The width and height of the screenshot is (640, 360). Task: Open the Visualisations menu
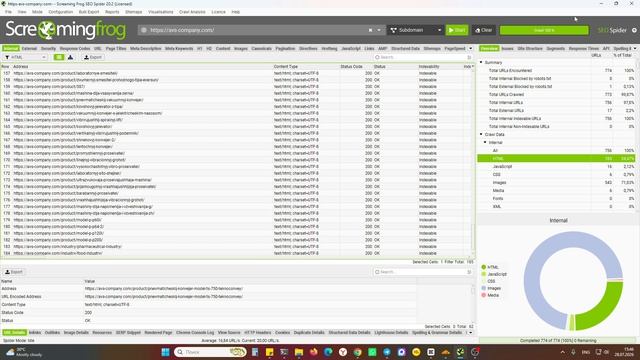tap(160, 12)
